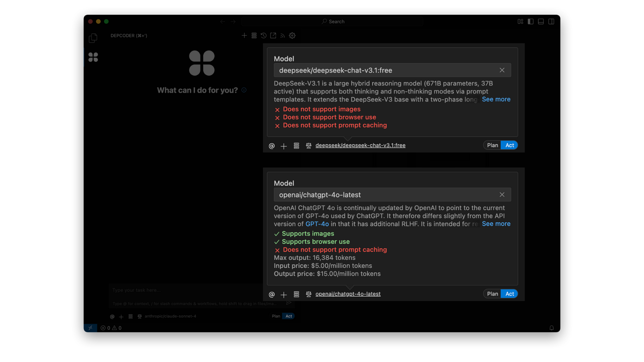Viewport: 644px width, 362px height.
Task: Expand ChatGPT 4o description with See more
Action: tap(496, 224)
